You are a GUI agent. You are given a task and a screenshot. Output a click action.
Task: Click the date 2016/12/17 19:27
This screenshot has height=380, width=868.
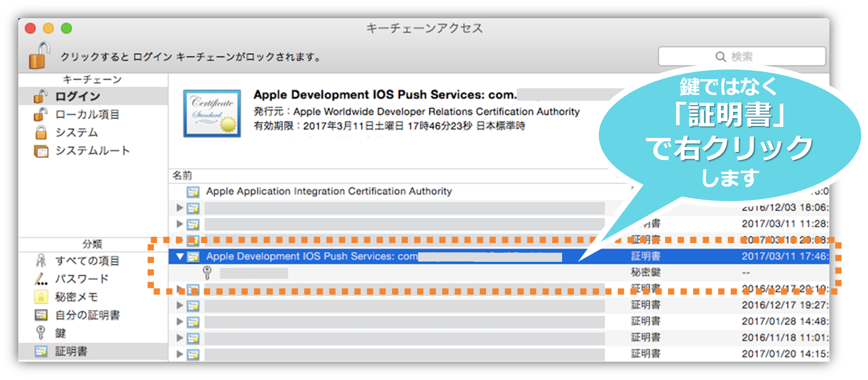(785, 305)
